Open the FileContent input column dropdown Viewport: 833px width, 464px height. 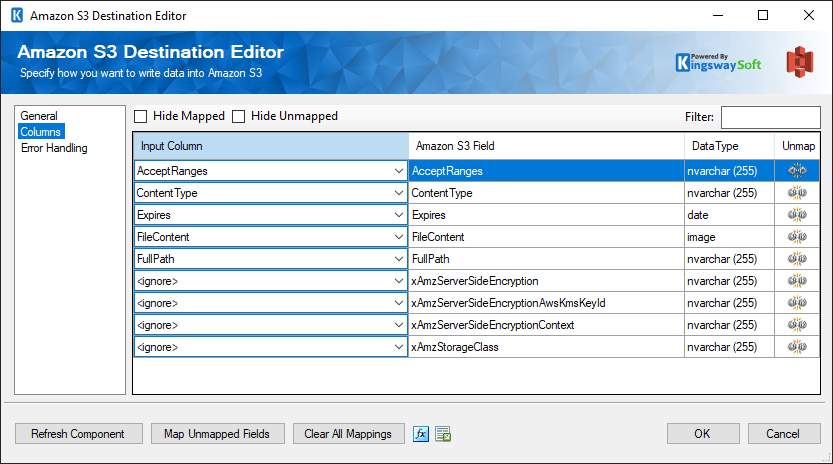399,237
